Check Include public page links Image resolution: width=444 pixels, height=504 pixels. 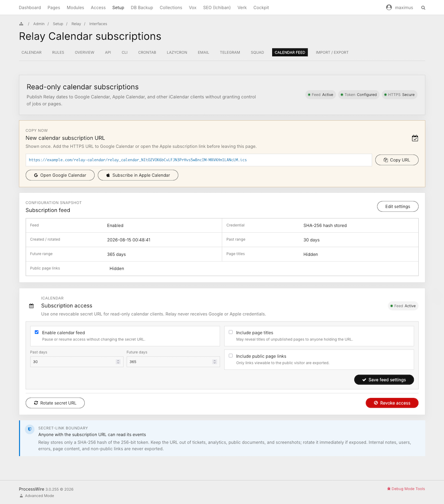(230, 356)
